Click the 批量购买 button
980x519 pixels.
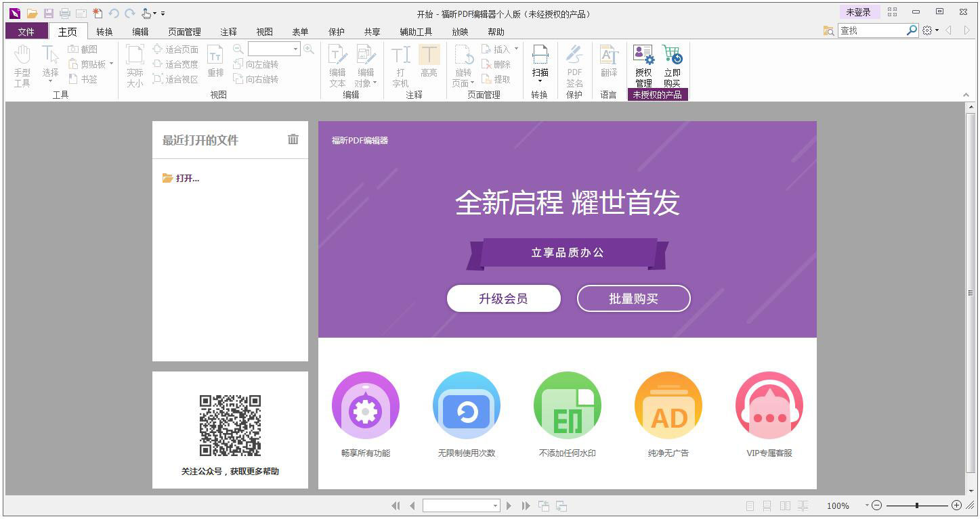[633, 298]
